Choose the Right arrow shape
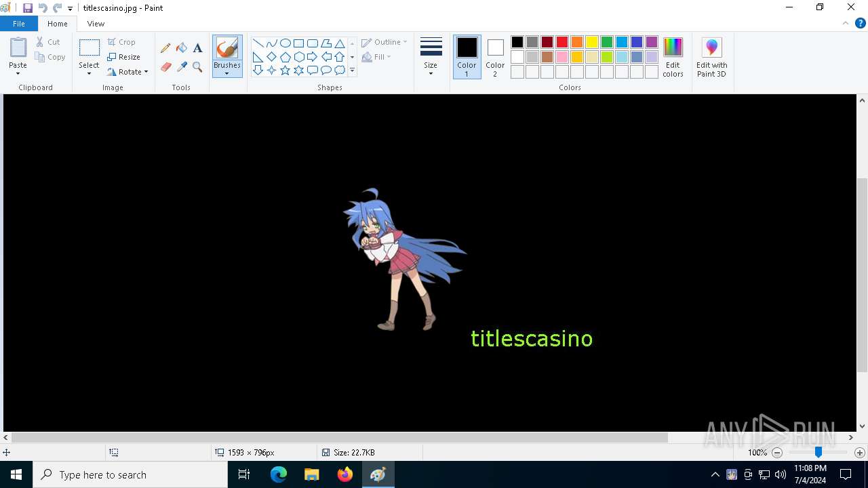The height and width of the screenshot is (488, 868). tap(313, 57)
